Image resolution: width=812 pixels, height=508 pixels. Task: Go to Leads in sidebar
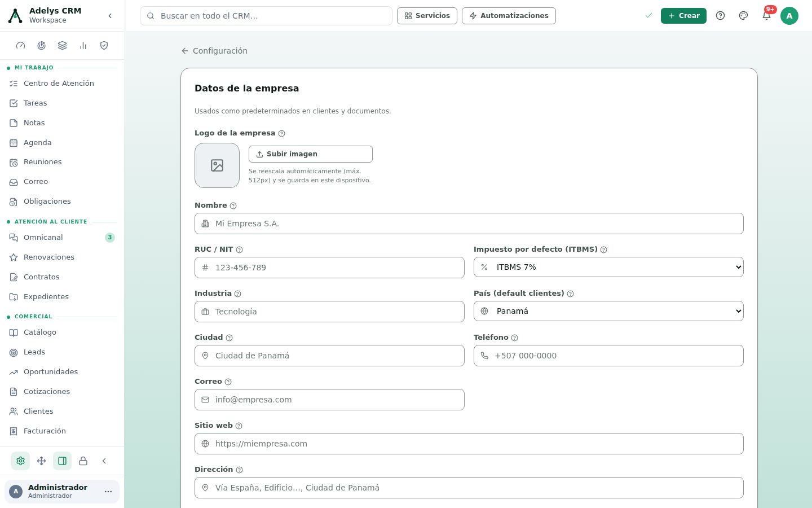[x=62, y=352]
